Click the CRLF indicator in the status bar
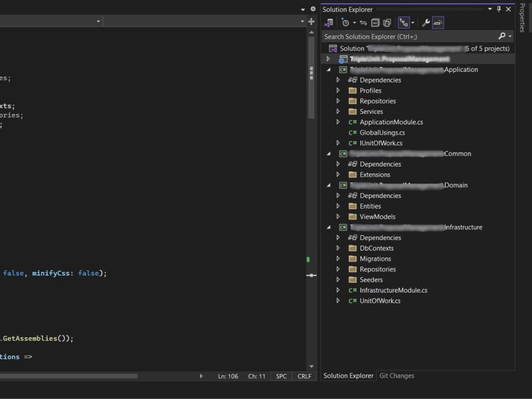The height and width of the screenshot is (399, 532). pos(304,376)
